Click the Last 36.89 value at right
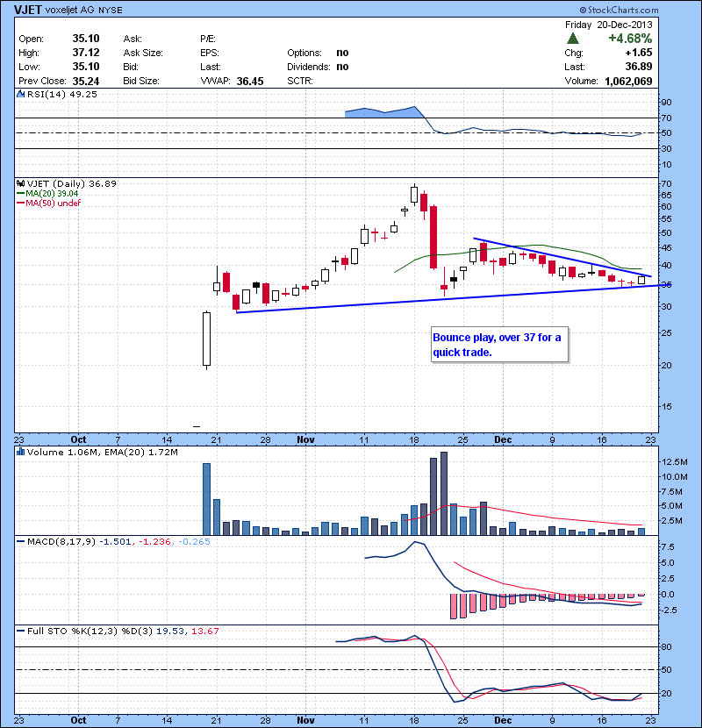This screenshot has height=728, width=702. (x=639, y=67)
